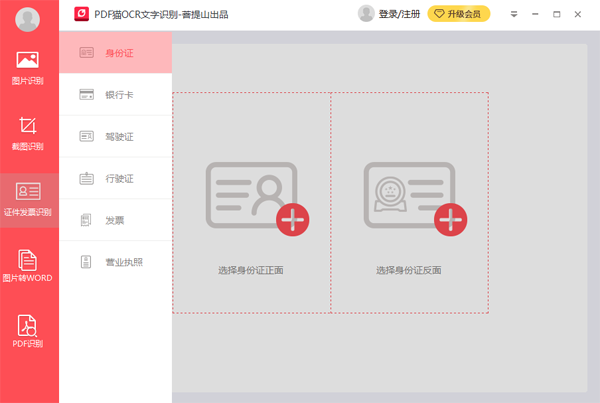Image resolution: width=600 pixels, height=403 pixels.
Task: Switch to the 图片转WORD converter
Action: click(x=28, y=265)
